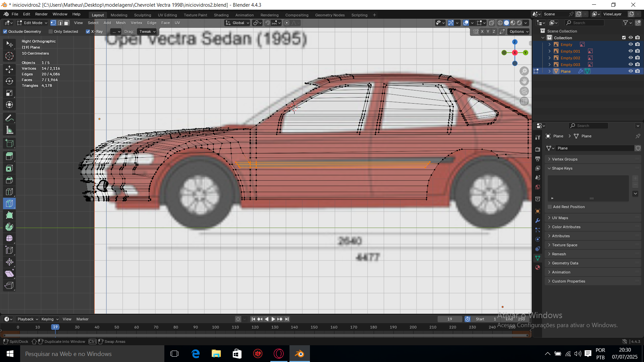The width and height of the screenshot is (644, 362).
Task: Select the Knife tool
Action: click(9, 203)
